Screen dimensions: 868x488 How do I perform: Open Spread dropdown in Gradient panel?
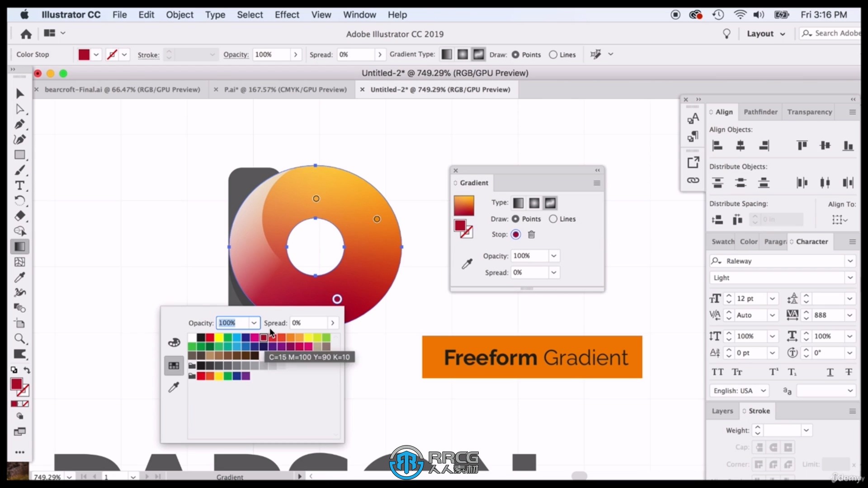point(554,272)
